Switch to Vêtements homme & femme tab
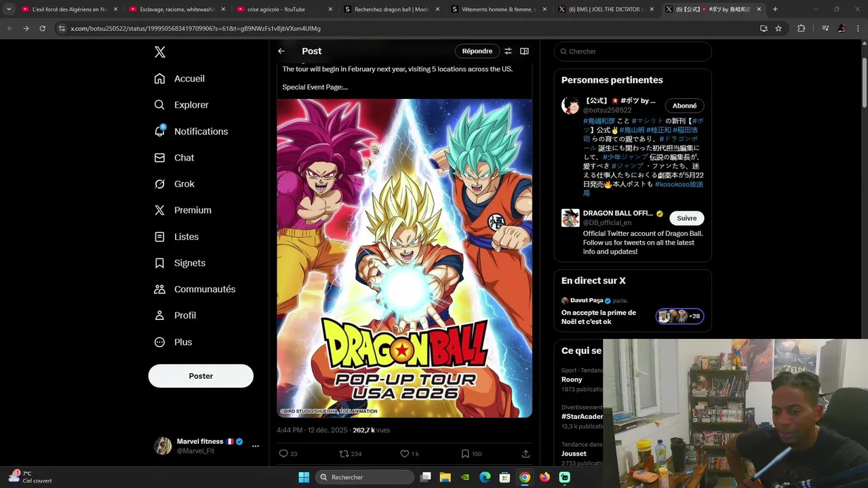Screen dimensions: 868x488 [498, 9]
